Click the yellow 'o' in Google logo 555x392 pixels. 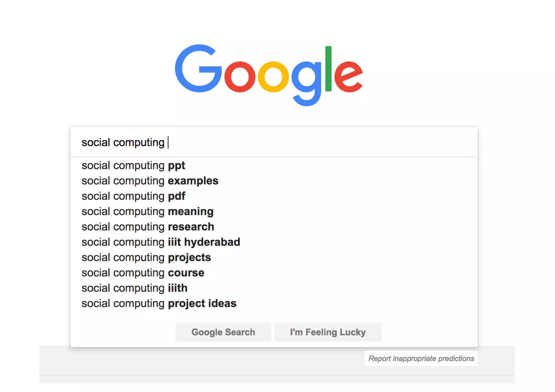coord(273,77)
